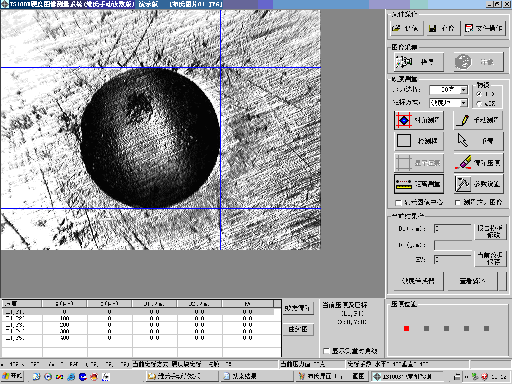Image resolution: width=512 pixels, height=384 pixels.
Task: Select the second radio option below the first
Action: (479, 104)
